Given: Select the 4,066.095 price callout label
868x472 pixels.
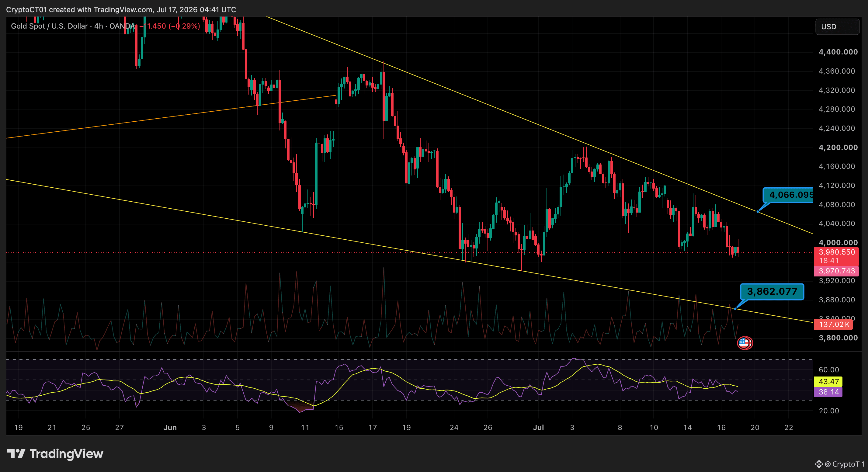Looking at the screenshot, I should click(789, 195).
